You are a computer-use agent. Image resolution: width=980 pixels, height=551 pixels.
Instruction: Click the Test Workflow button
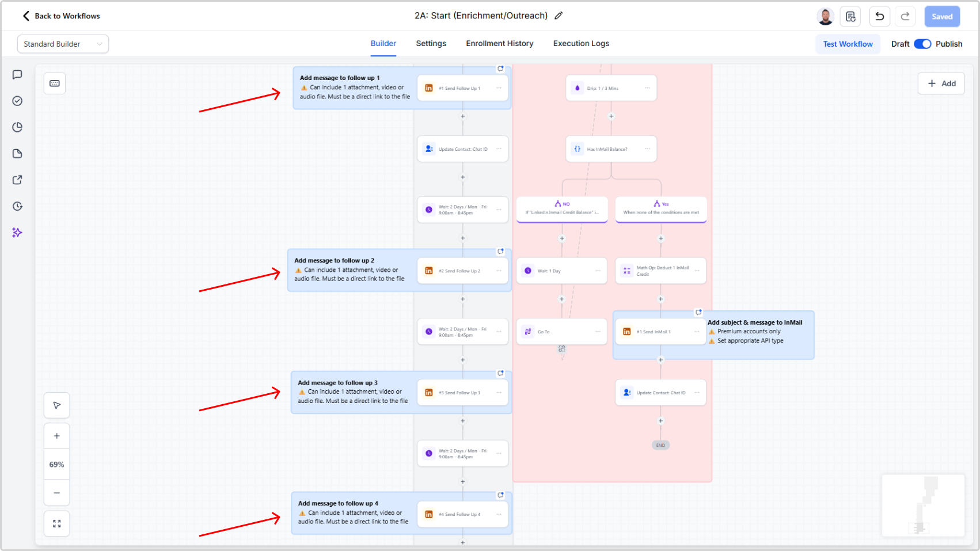point(848,44)
